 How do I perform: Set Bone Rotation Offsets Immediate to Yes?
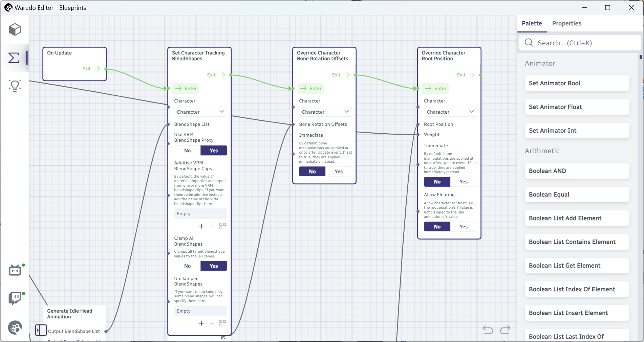pyautogui.click(x=339, y=172)
